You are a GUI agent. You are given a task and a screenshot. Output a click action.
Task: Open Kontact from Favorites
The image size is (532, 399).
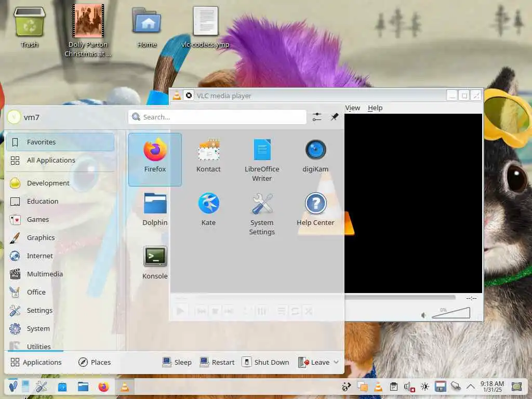click(x=208, y=156)
